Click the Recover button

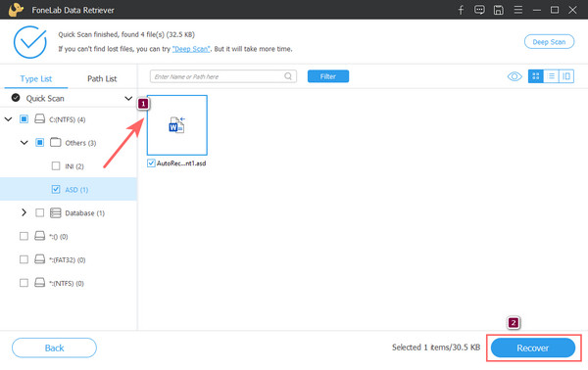click(533, 347)
